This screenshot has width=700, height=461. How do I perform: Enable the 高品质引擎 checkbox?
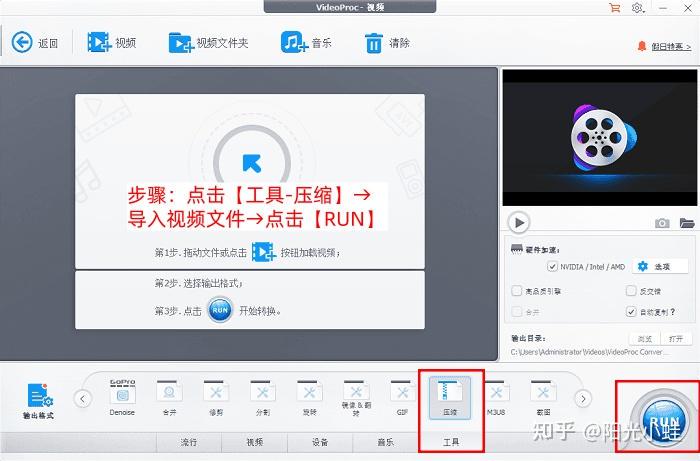point(516,291)
